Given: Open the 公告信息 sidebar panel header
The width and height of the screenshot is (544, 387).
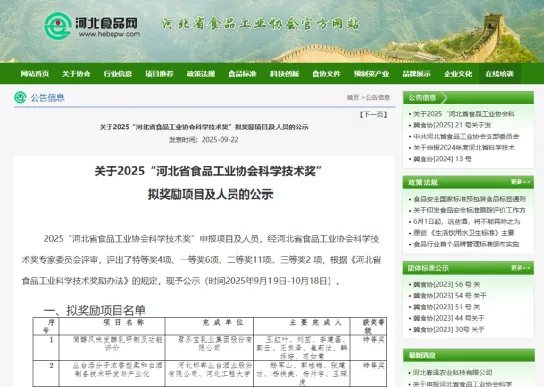Looking at the screenshot, I should 468,98.
